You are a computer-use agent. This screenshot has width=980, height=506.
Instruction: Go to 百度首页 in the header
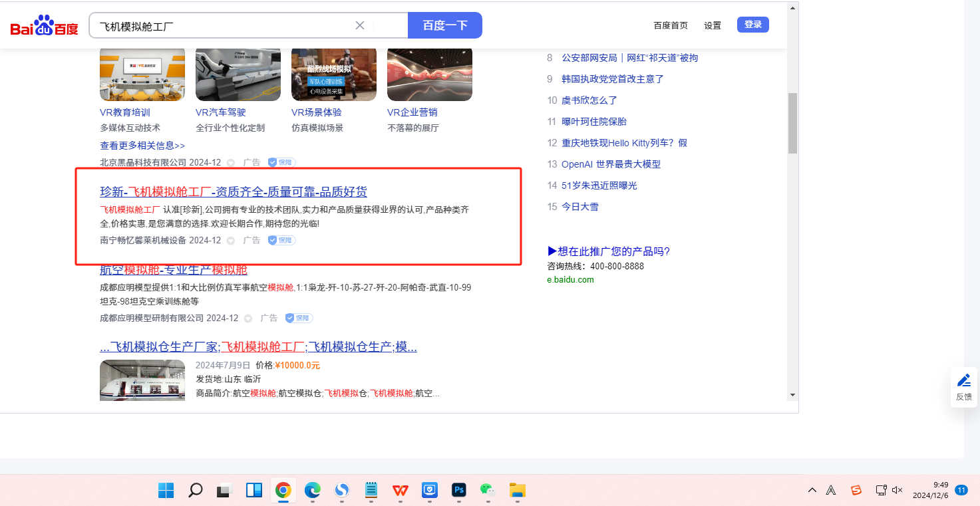(671, 25)
